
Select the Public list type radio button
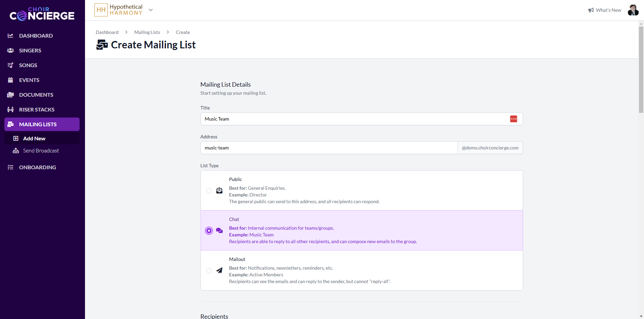coord(209,191)
